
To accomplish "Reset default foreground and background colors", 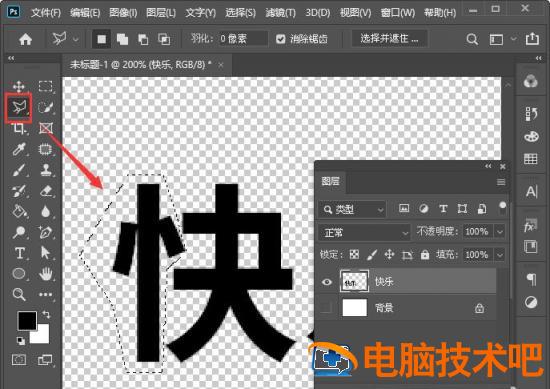I will (x=21, y=341).
